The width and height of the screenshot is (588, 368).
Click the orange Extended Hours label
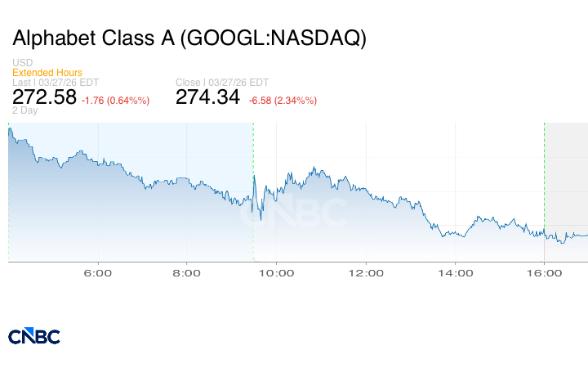(x=47, y=73)
